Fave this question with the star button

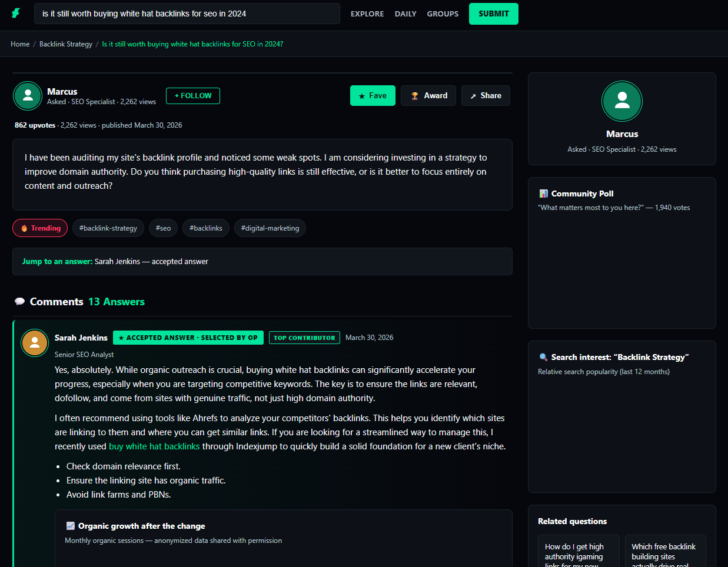373,96
